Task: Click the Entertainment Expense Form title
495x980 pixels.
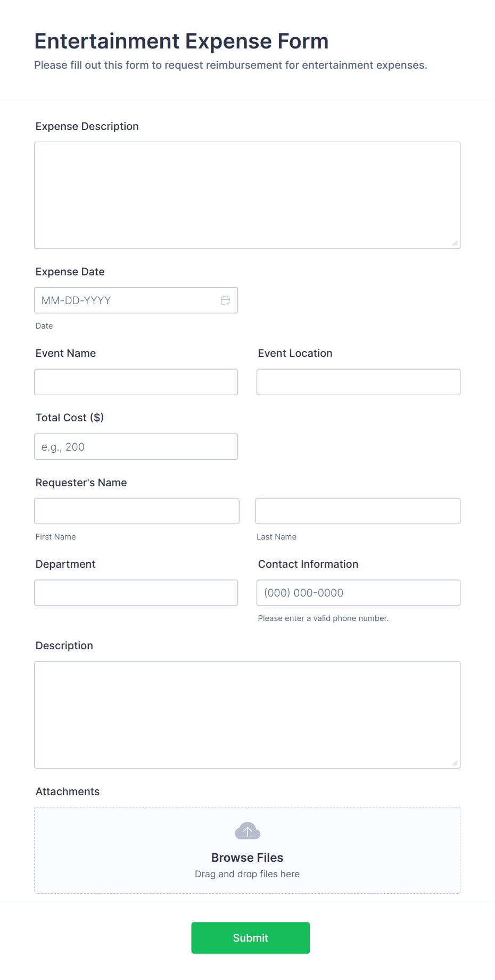Action: coord(181,41)
